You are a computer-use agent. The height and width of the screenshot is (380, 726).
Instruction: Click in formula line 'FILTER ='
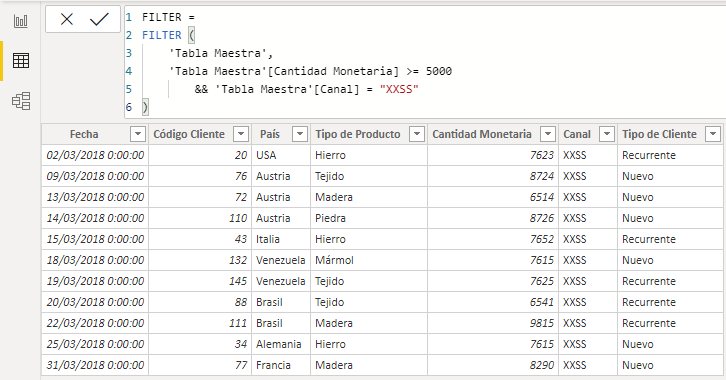pos(169,17)
